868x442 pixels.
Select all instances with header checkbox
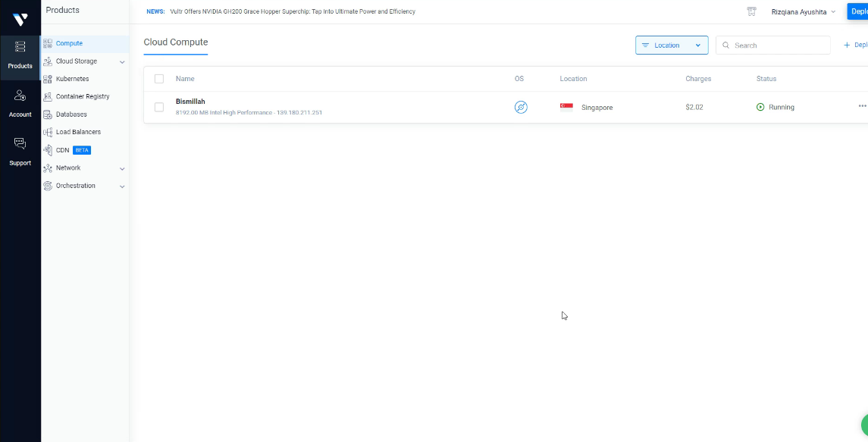click(x=159, y=79)
